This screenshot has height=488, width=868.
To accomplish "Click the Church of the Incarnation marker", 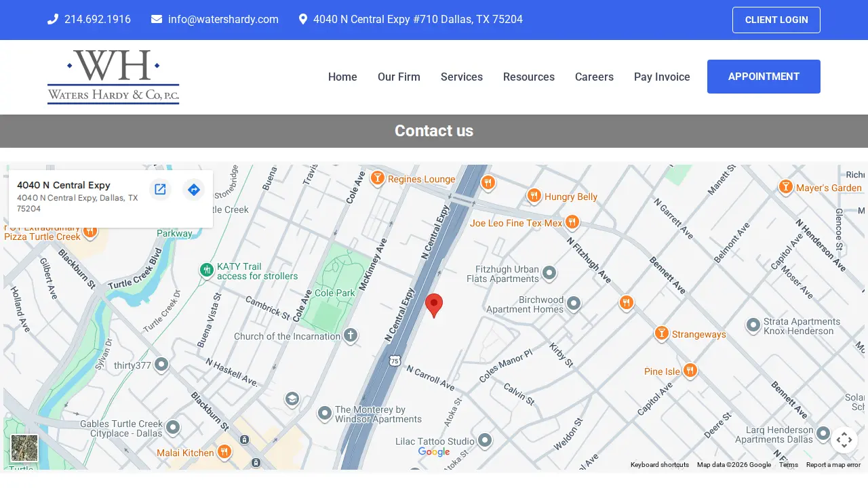I will point(350,335).
